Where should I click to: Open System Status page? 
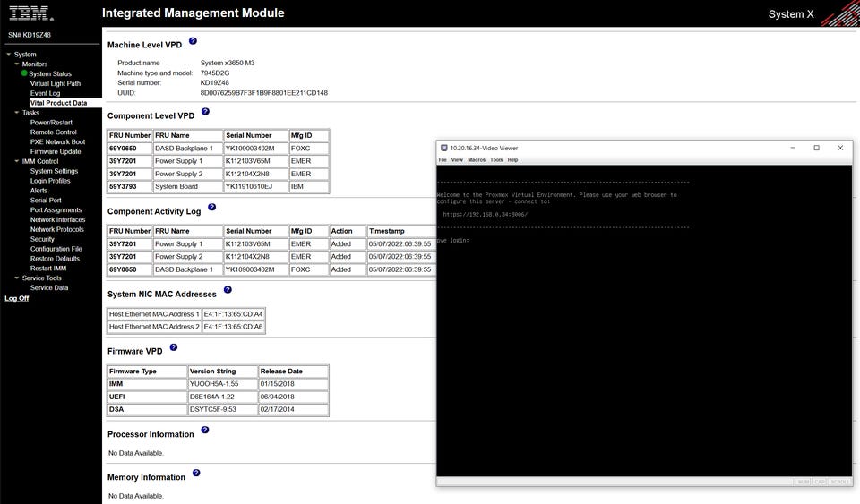tap(50, 74)
